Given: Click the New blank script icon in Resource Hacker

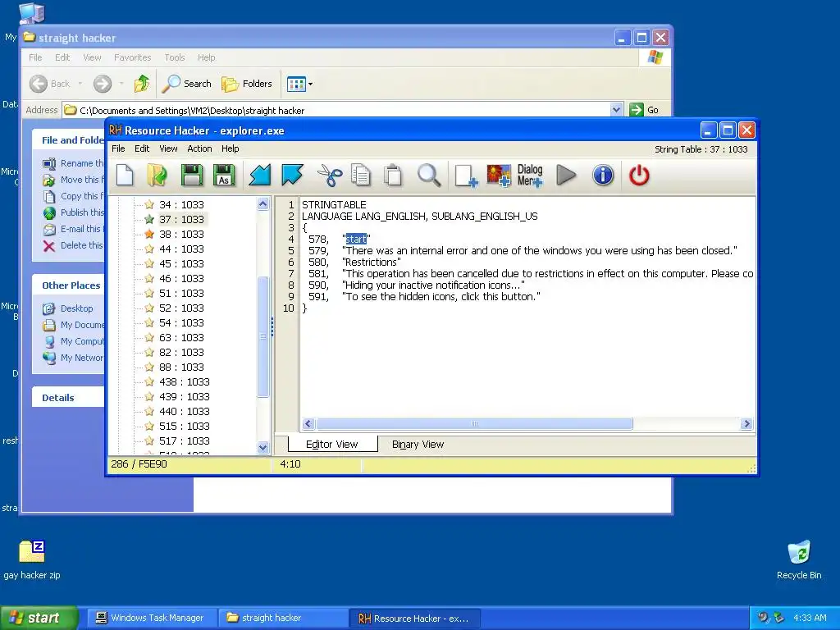Looking at the screenshot, I should [125, 176].
